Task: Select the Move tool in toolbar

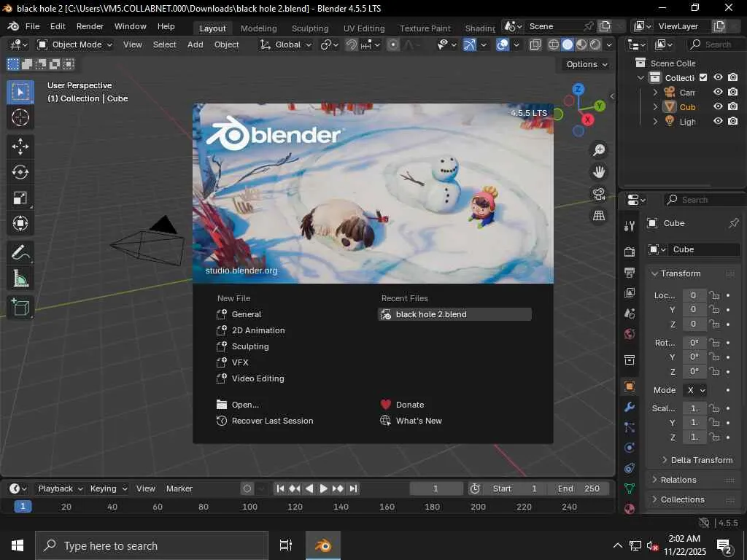Action: click(x=20, y=146)
